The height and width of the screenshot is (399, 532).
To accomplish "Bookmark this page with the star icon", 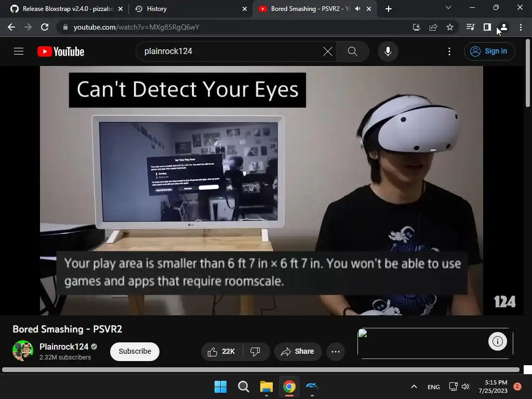I will click(x=450, y=27).
